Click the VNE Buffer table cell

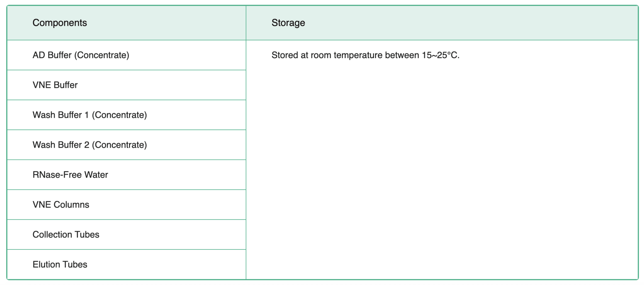(55, 85)
